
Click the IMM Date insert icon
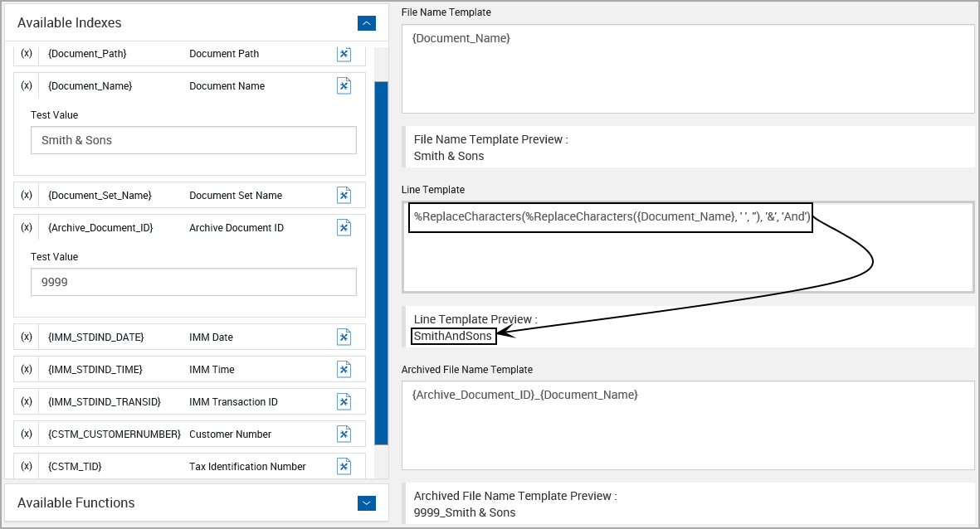coord(344,337)
